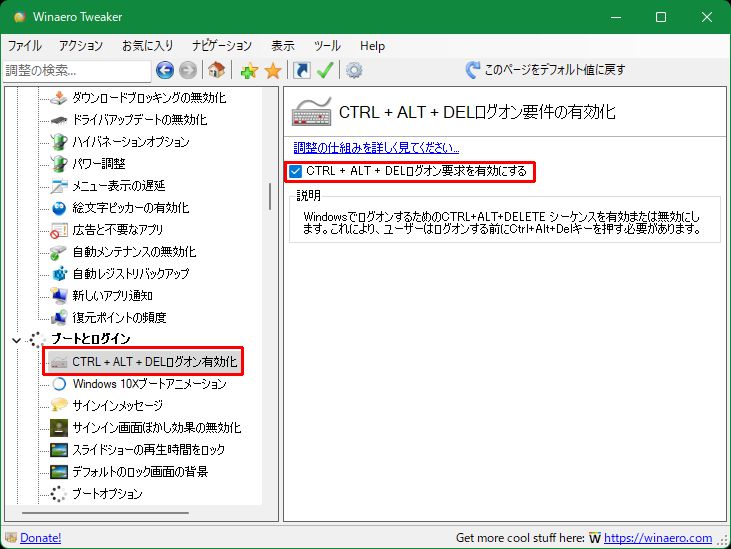This screenshot has width=731, height=549.
Task: Click icon for 自動レジストリバックアップ
Action: 59,274
